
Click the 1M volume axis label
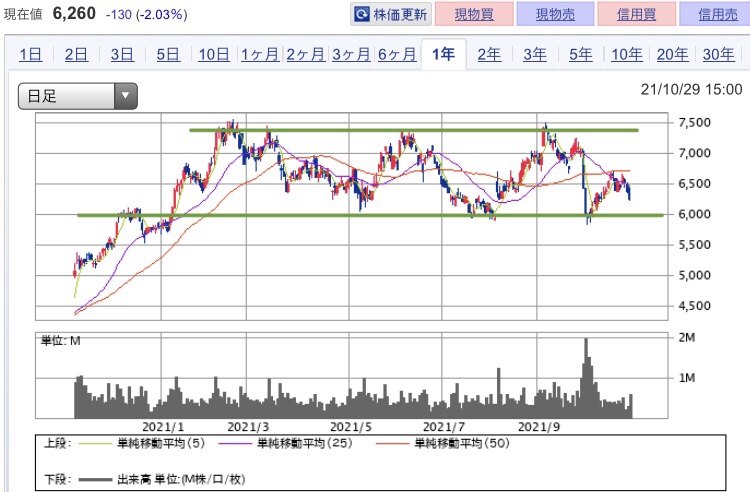tap(687, 378)
